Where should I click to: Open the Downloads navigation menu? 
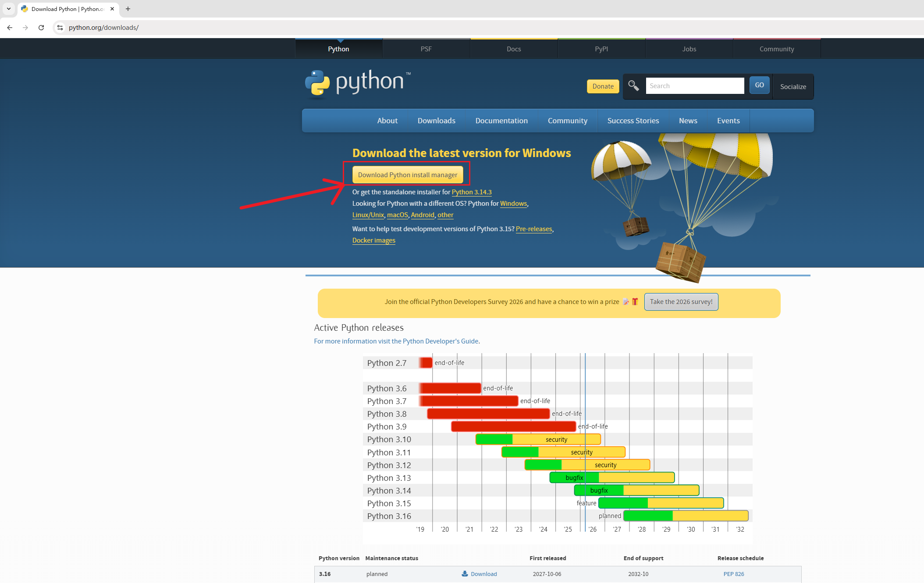point(436,121)
